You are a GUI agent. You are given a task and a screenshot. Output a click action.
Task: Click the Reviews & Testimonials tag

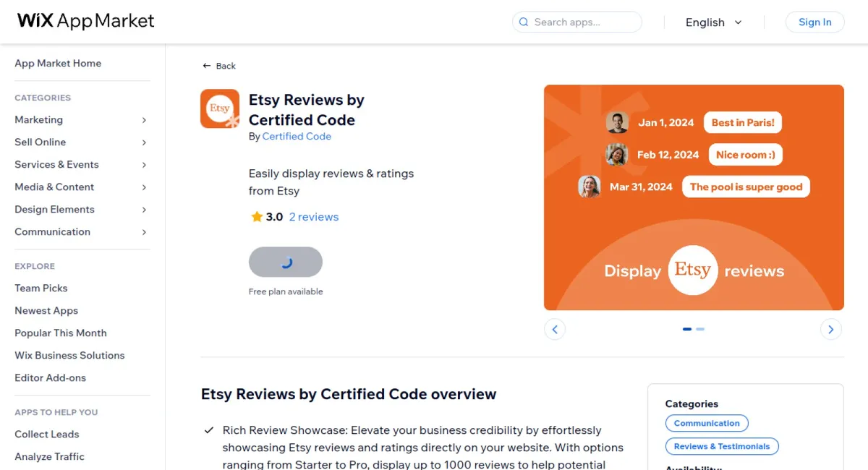[722, 447]
